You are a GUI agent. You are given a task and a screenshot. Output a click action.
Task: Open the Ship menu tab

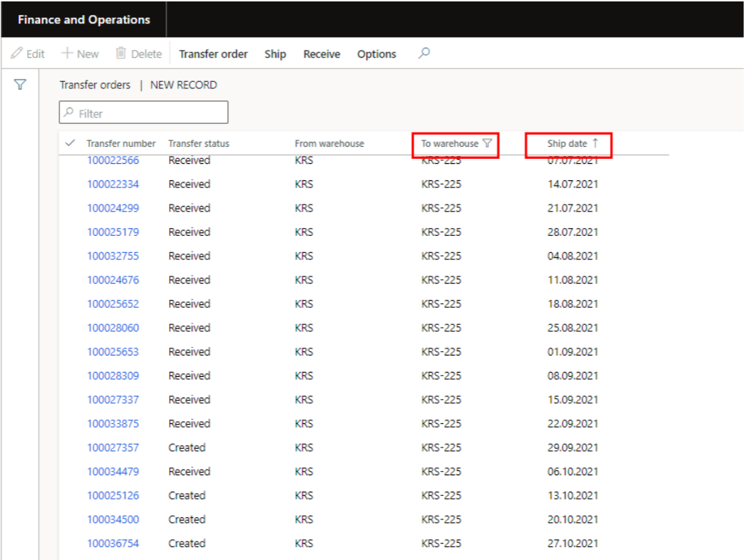click(275, 54)
